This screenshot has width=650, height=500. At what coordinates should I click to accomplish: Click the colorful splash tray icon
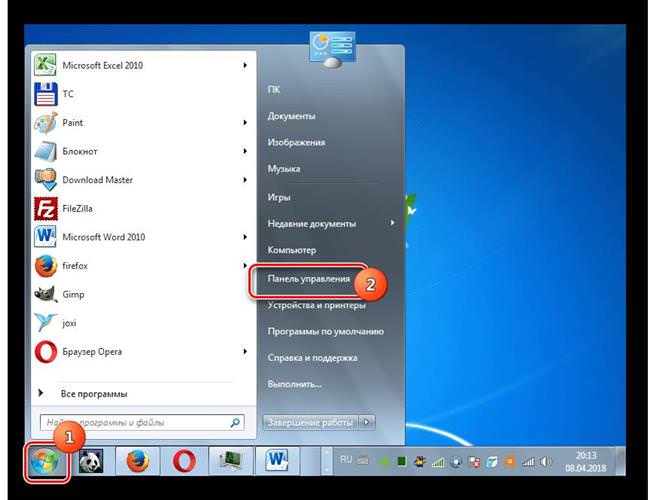coord(420,461)
